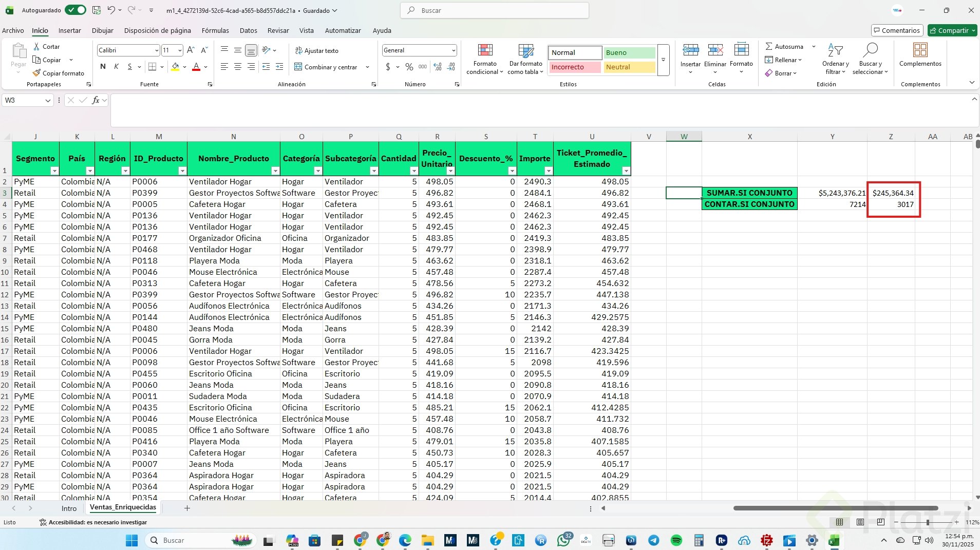Screen dimensions: 980x550
Task: Switch to page break preview
Action: tap(881, 522)
